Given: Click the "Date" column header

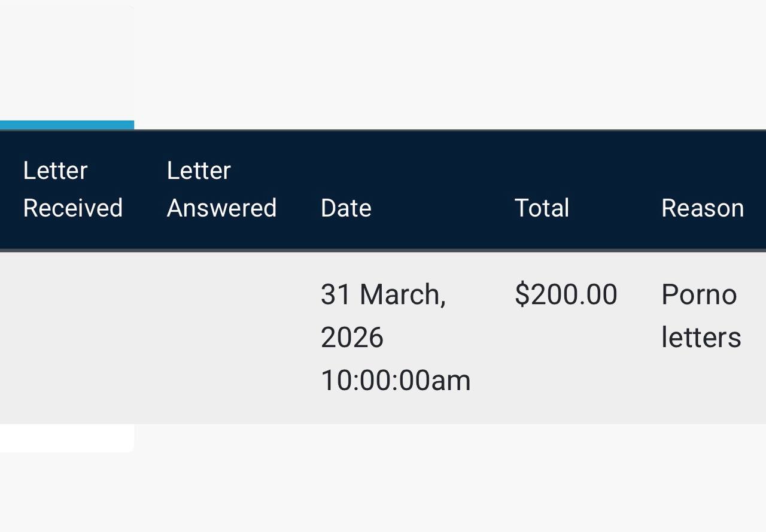Looking at the screenshot, I should click(x=346, y=208).
